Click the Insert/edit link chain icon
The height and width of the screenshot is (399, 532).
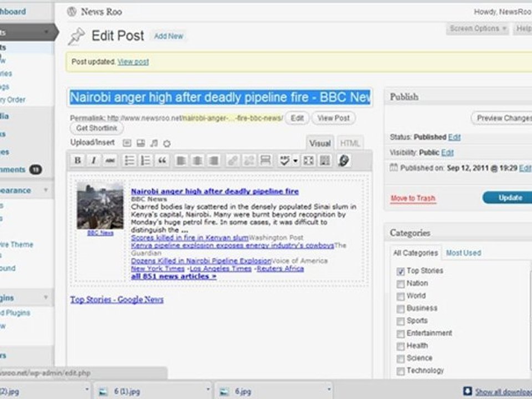click(232, 161)
